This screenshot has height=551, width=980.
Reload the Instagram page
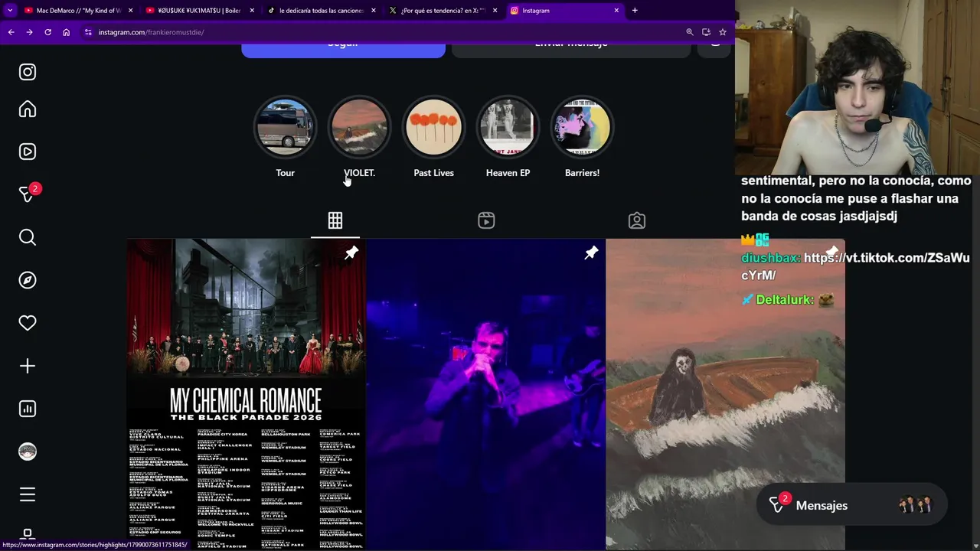pos(47,32)
